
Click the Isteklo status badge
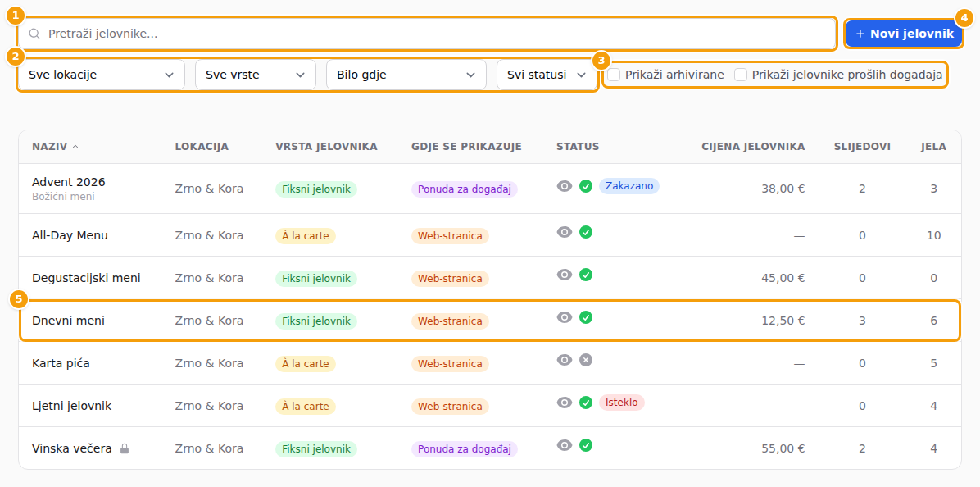[621, 402]
